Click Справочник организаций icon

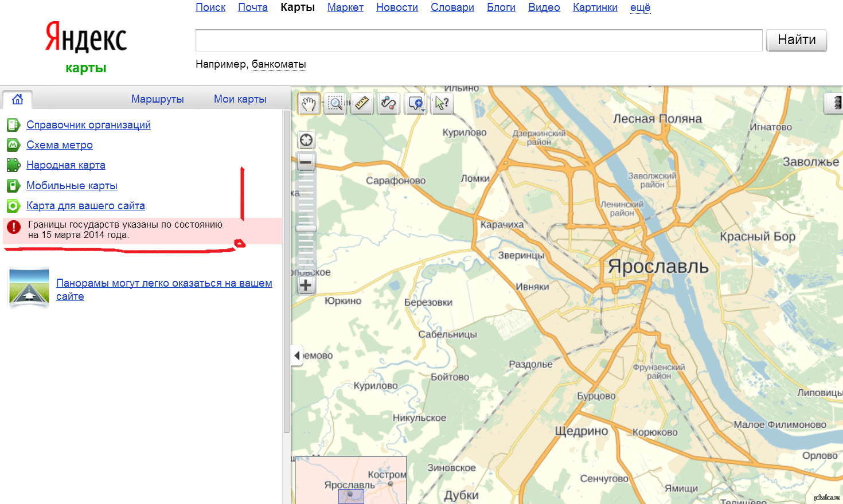(13, 125)
